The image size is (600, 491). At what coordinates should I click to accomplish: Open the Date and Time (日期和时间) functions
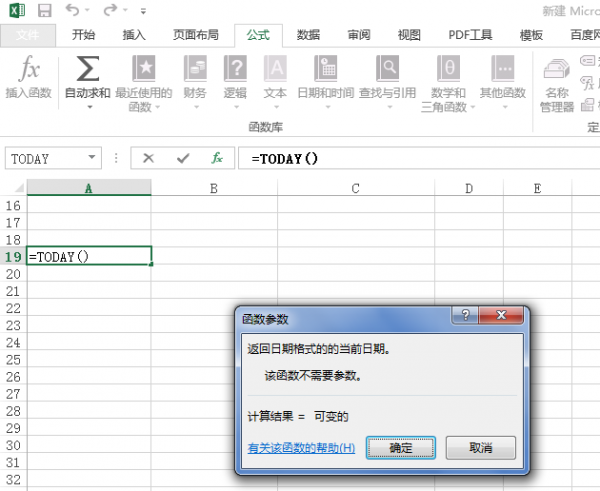(x=326, y=69)
